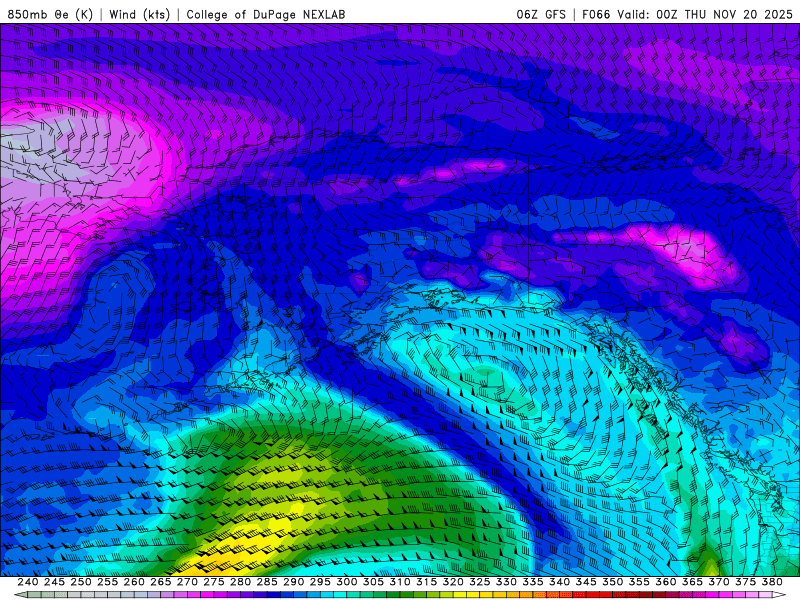
Task: Click the 340 value on the color scale
Action: click(x=559, y=582)
